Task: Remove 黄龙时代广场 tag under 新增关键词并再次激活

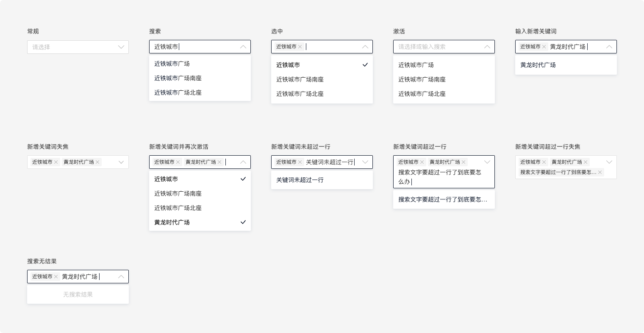Action: coord(219,162)
